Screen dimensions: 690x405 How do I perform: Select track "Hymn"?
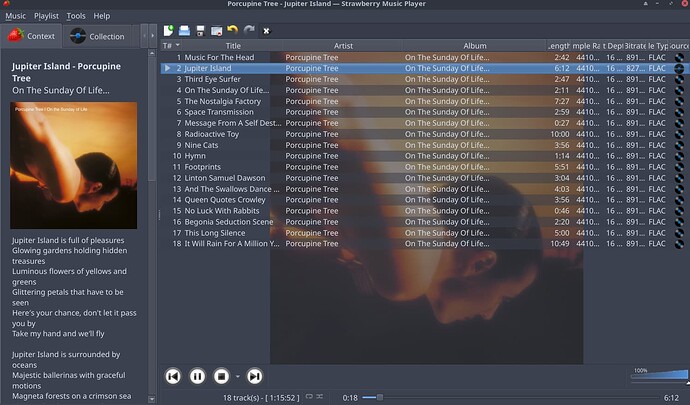(195, 156)
